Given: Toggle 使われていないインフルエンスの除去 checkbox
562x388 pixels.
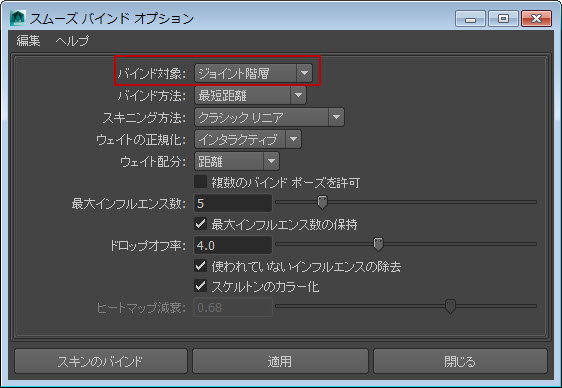Looking at the screenshot, I should (x=200, y=266).
